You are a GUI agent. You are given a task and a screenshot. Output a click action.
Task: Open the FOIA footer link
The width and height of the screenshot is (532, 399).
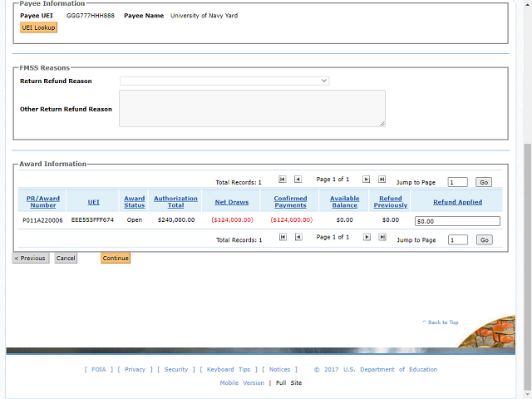point(98,370)
